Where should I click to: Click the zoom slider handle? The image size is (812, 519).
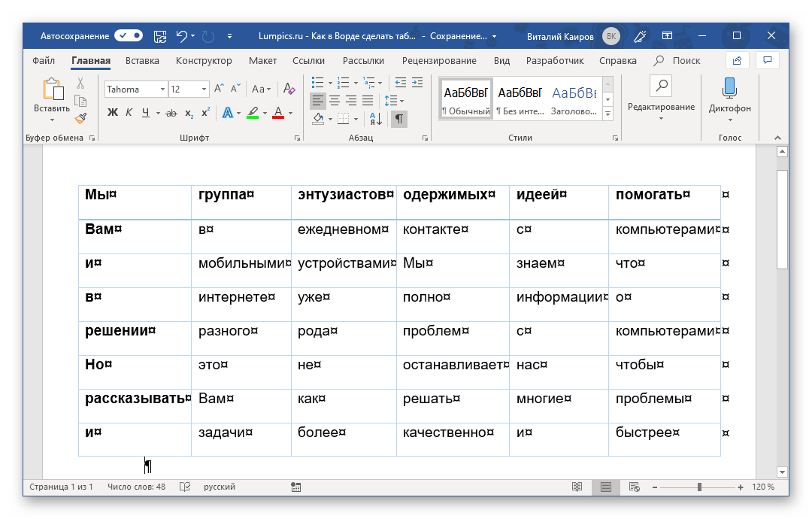699,487
